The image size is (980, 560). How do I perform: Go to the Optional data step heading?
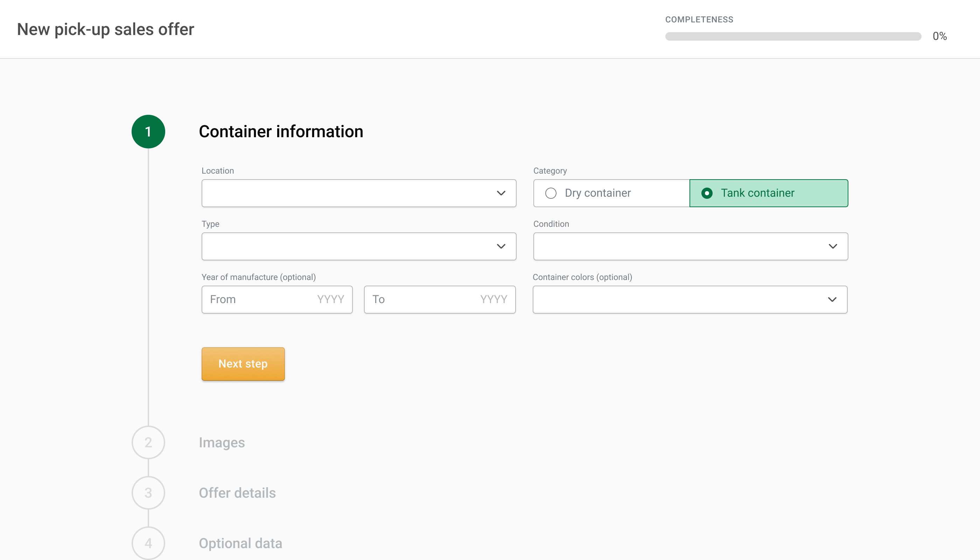coord(240,543)
